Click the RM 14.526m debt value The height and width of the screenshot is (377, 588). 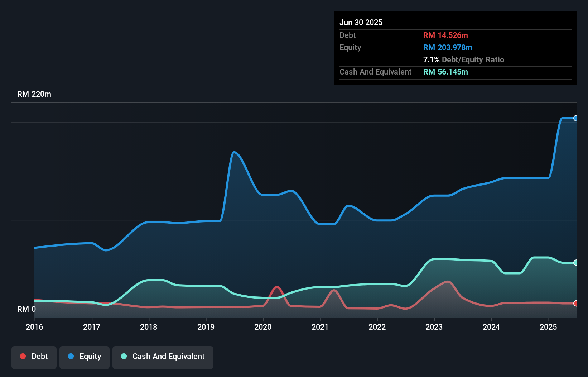tap(445, 35)
